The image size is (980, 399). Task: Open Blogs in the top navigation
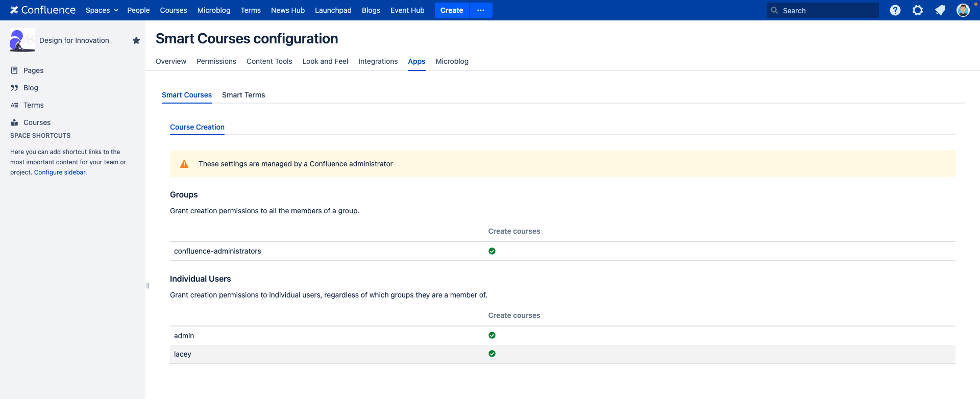point(371,10)
